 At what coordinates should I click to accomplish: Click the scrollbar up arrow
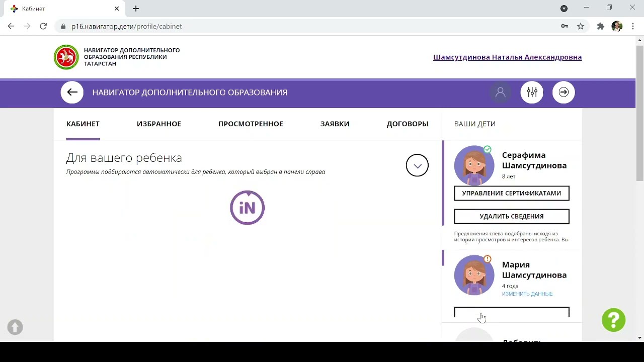coord(640,40)
